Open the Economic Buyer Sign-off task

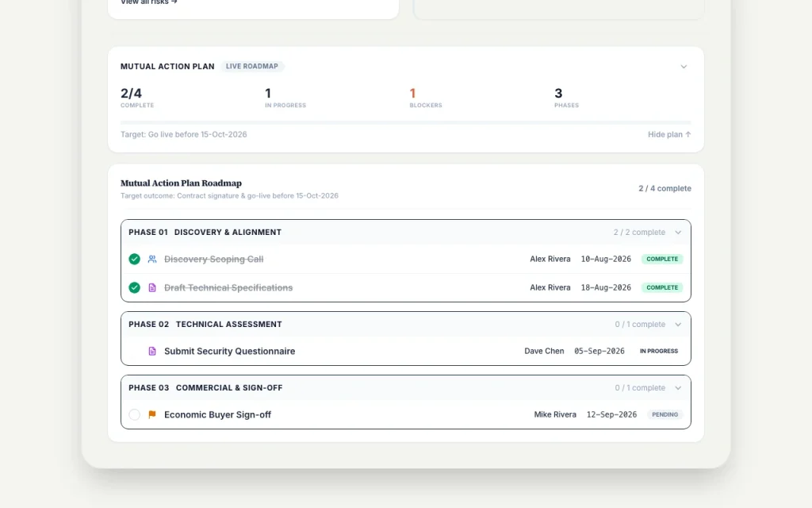pos(217,414)
